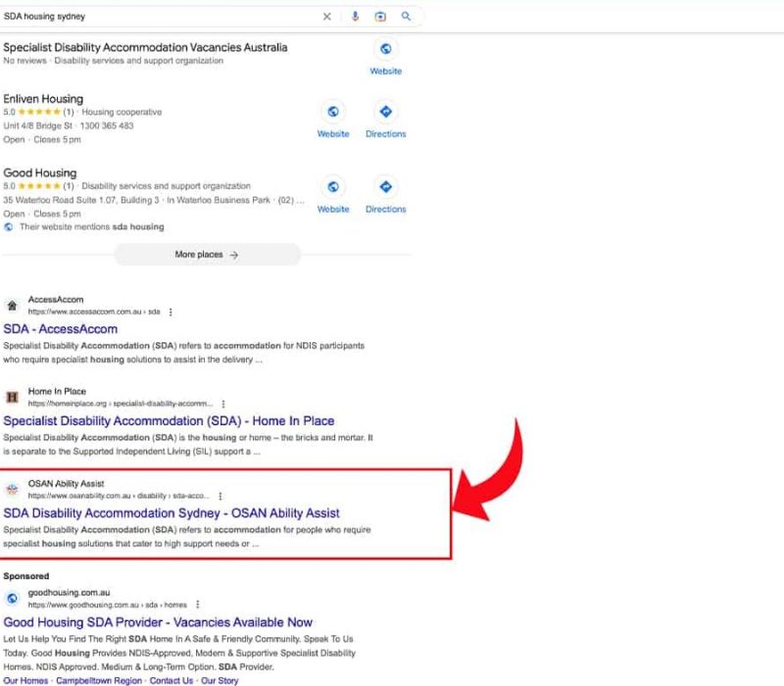Open SDA Disability Accommodation Sydney OSAN link
784x686 pixels.
point(171,513)
